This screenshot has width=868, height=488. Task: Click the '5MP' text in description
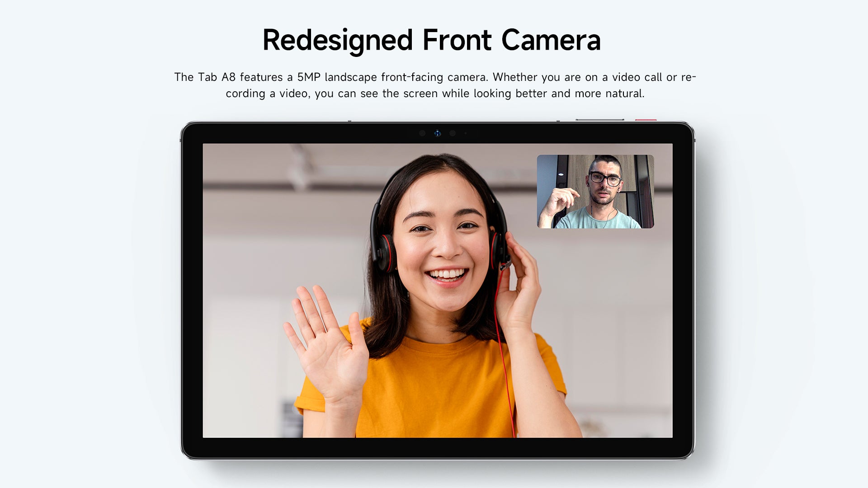(308, 77)
